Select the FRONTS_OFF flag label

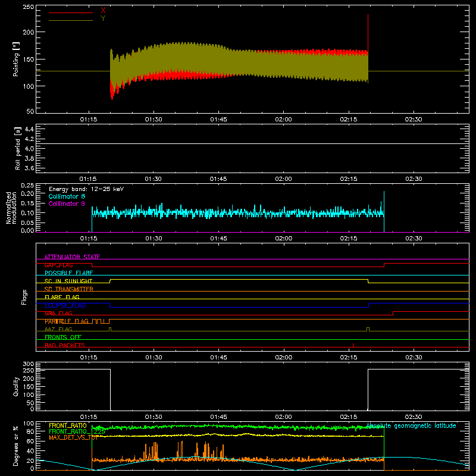tap(63, 337)
